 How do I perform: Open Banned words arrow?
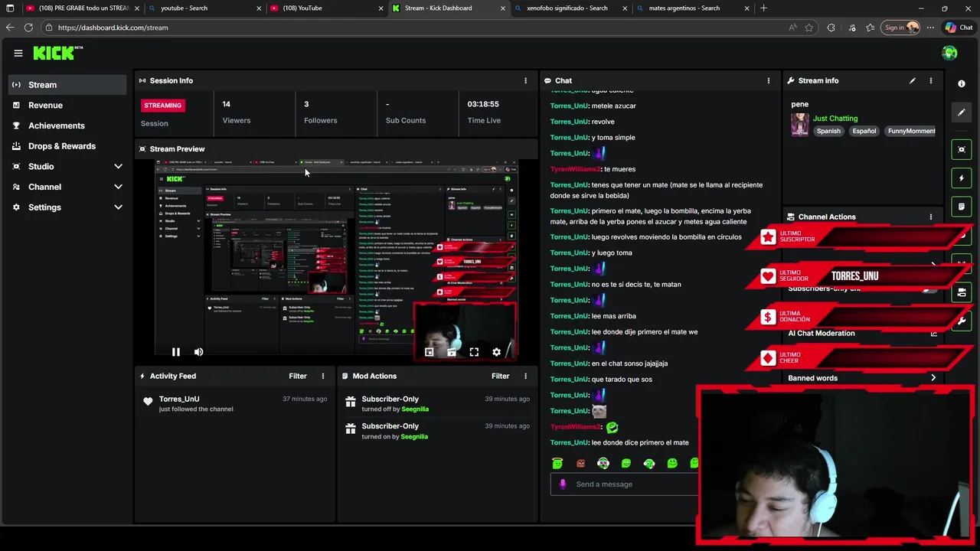[x=933, y=378]
